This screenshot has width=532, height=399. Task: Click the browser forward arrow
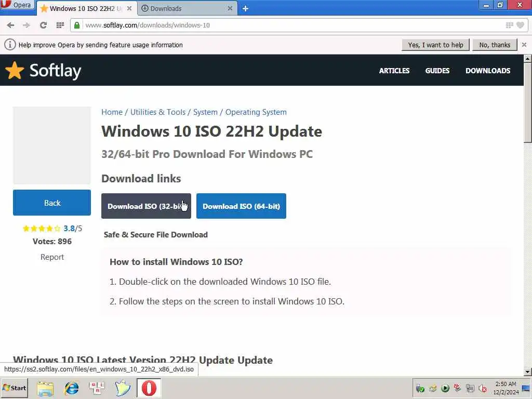pos(26,25)
